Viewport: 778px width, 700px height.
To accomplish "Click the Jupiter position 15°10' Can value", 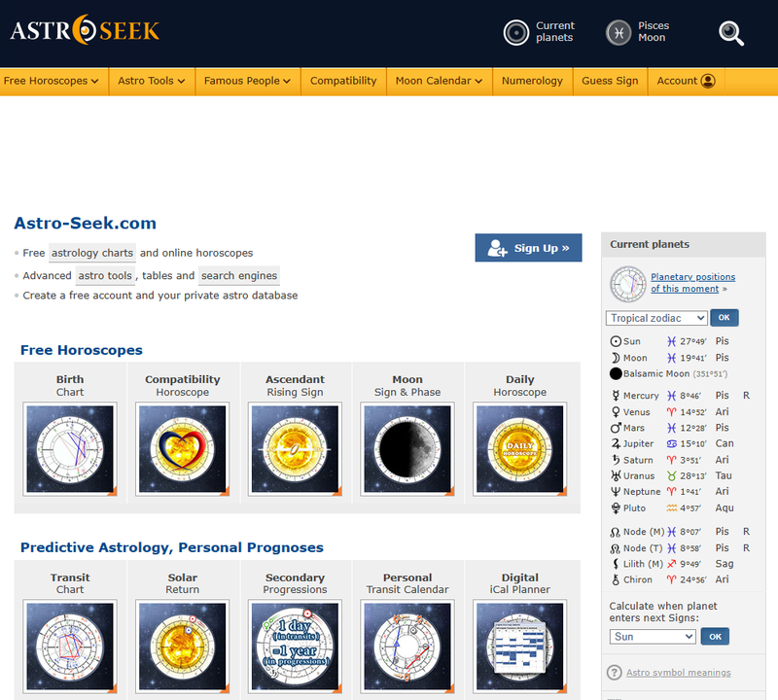I will [x=707, y=443].
